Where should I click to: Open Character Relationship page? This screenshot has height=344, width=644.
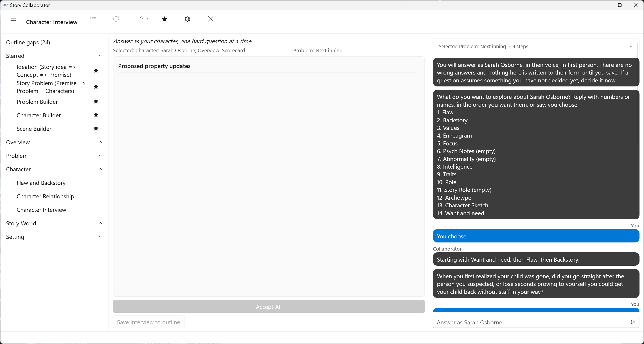tap(45, 196)
